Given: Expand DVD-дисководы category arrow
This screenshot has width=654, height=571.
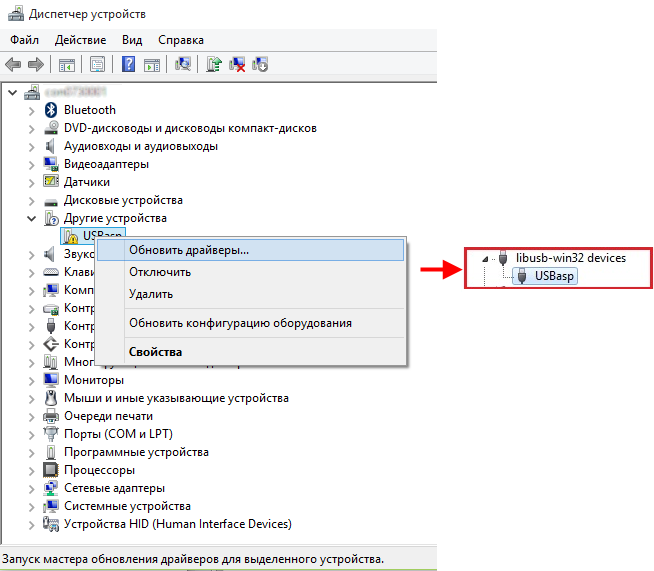Looking at the screenshot, I should click(x=32, y=129).
